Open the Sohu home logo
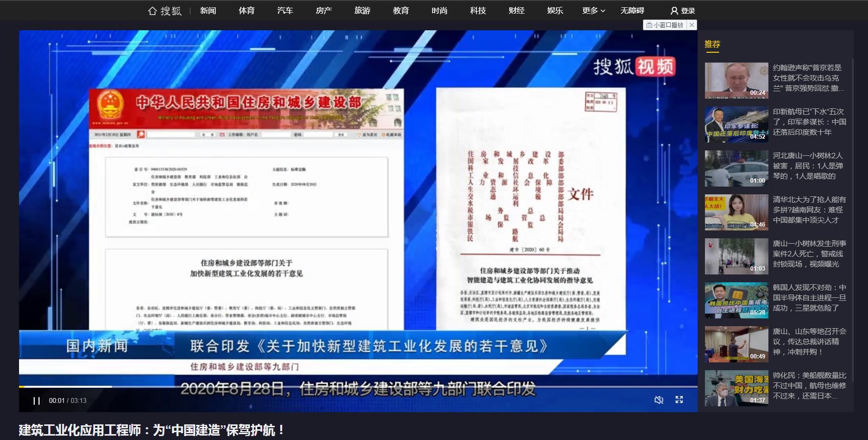Image resolution: width=868 pixels, height=440 pixels. point(165,10)
